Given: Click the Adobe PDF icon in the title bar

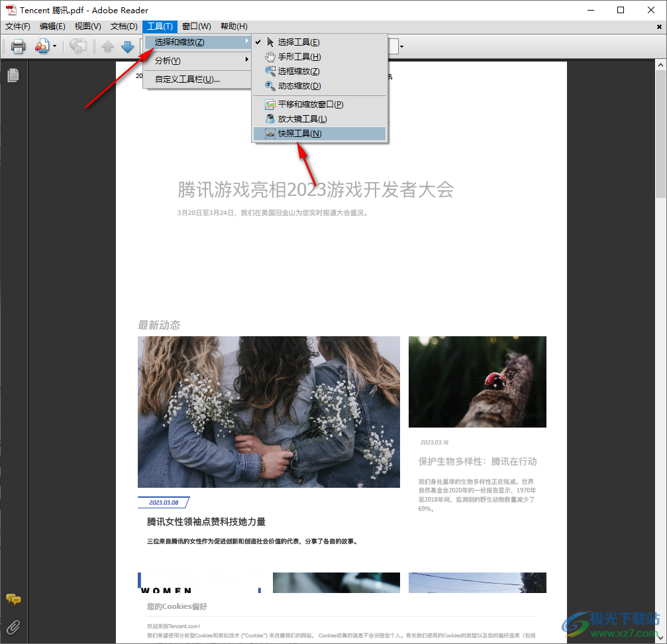Looking at the screenshot, I should [x=11, y=10].
